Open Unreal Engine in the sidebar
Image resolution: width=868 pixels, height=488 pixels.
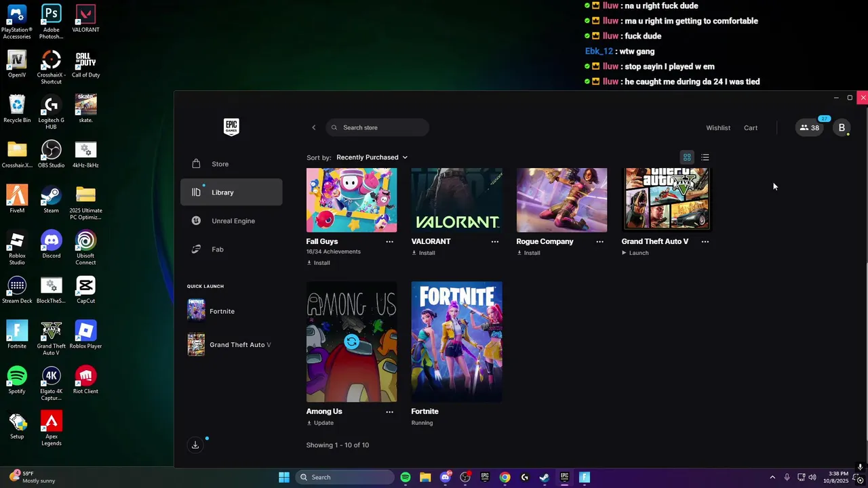pyautogui.click(x=231, y=221)
